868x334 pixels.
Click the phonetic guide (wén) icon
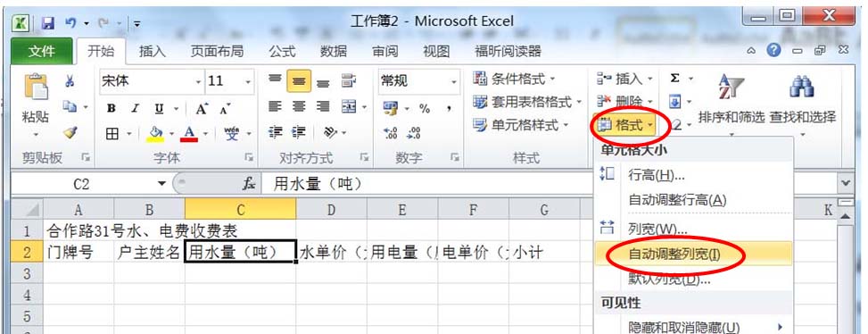(x=231, y=133)
